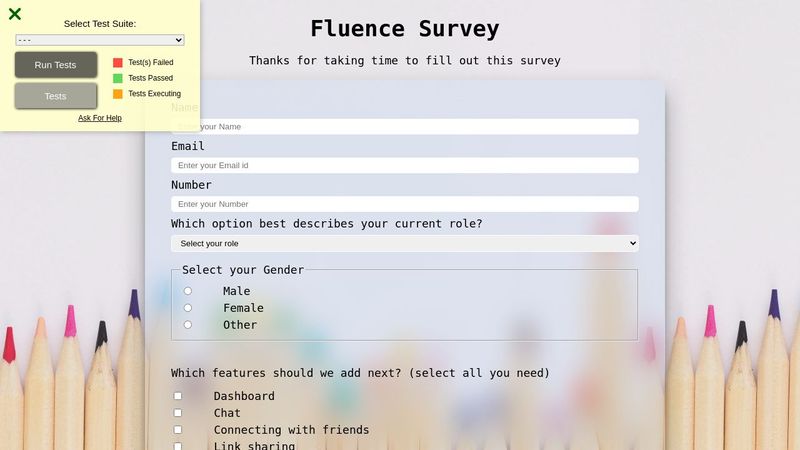Click the orange Tests Executing indicator

click(118, 94)
